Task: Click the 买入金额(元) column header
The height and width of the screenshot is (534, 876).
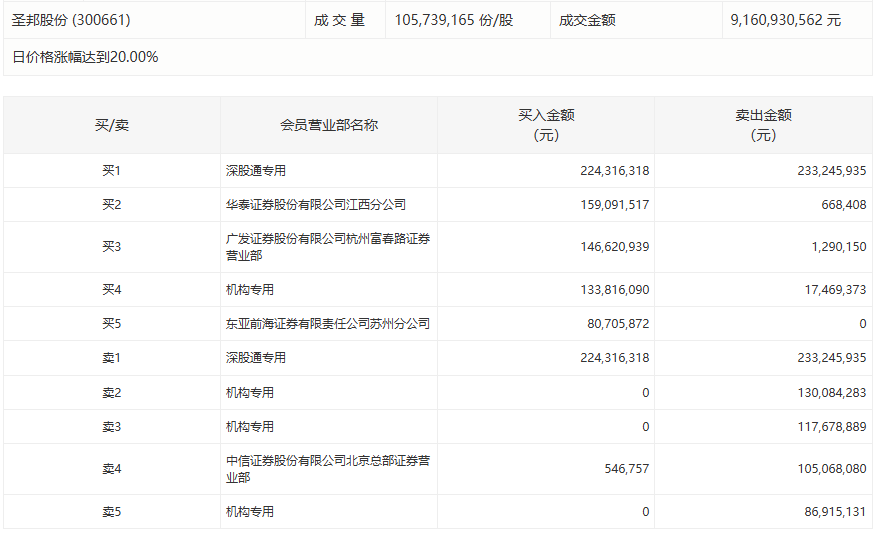Action: [x=546, y=125]
